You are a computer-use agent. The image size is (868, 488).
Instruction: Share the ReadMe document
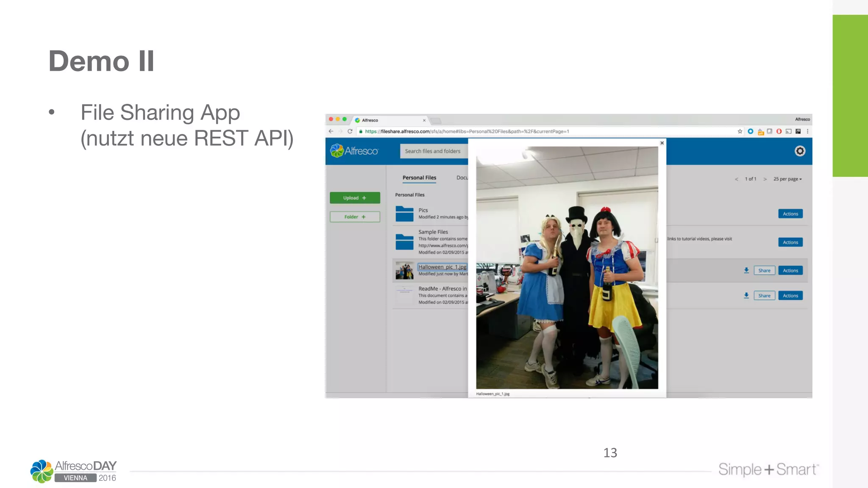coord(764,296)
